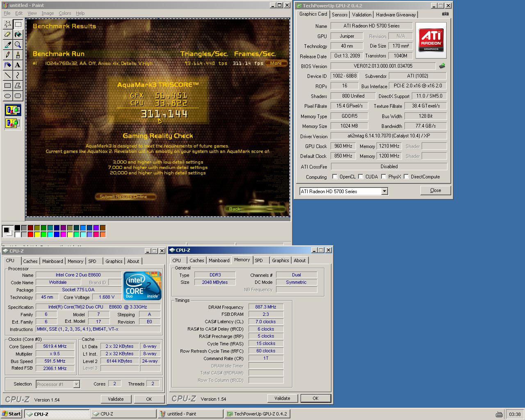
Task: Toggle the CUDA checkbox in GPU-Z
Action: [361, 177]
